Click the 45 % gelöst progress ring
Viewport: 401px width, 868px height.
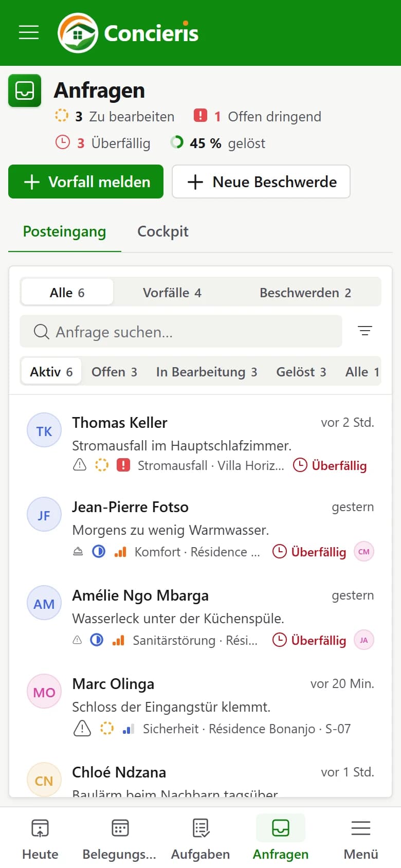point(176,142)
